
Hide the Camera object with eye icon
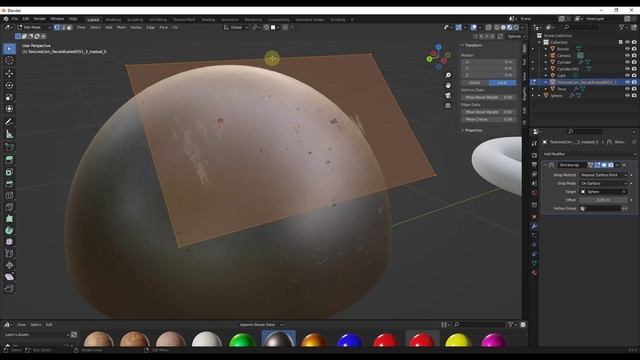[627, 56]
